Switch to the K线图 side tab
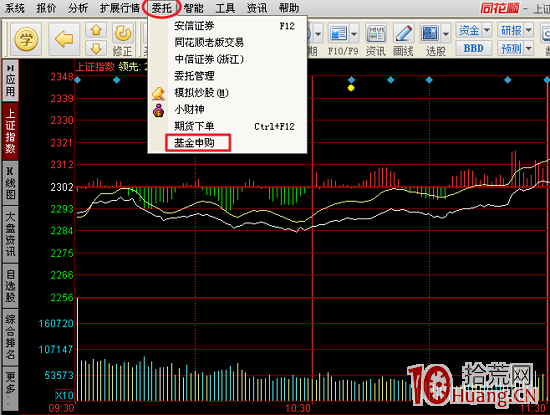550x415 pixels. [x=11, y=183]
